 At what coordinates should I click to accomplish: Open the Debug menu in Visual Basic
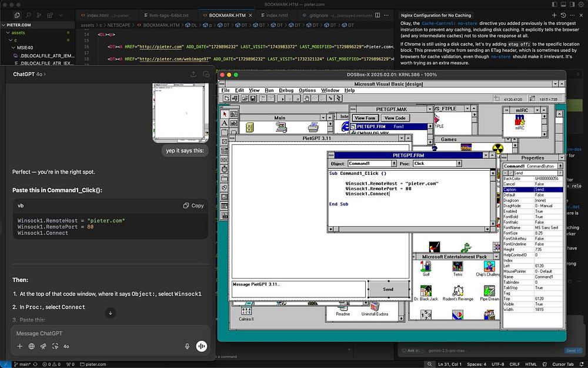286,90
